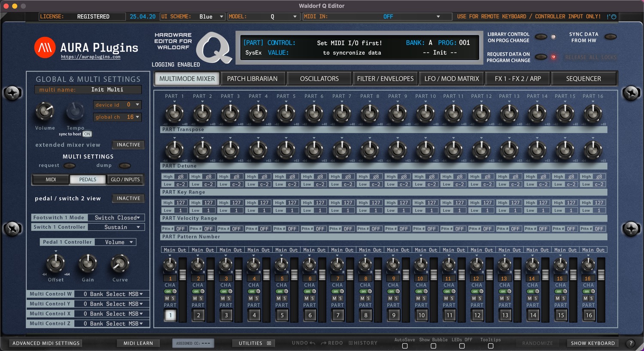Viewport: 644px width, 351px height.
Task: Switch to the LFO / Mod Matrix tab
Action: [x=452, y=79]
